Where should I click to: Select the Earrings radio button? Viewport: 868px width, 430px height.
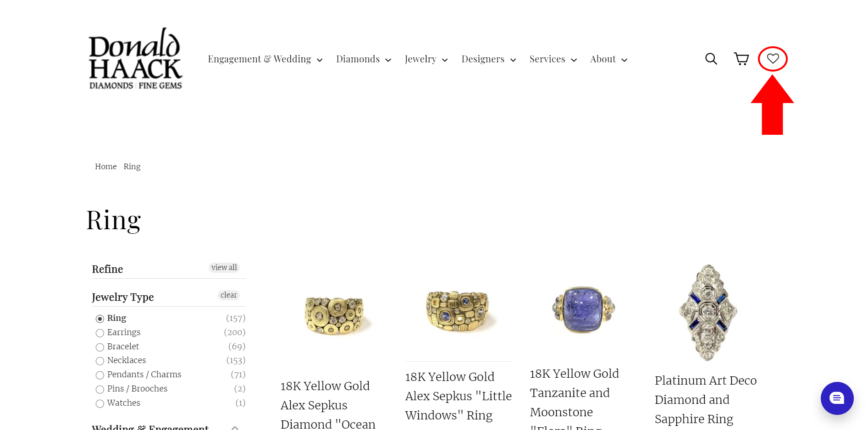pyautogui.click(x=100, y=333)
